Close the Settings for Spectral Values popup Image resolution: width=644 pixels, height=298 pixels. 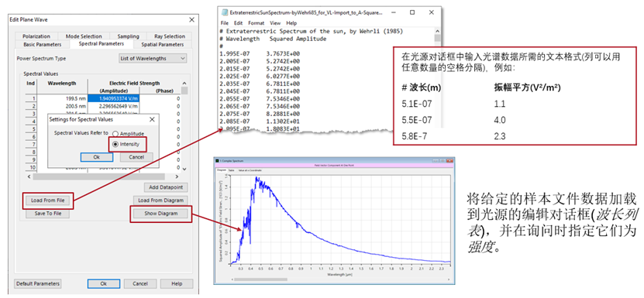pos(152,119)
